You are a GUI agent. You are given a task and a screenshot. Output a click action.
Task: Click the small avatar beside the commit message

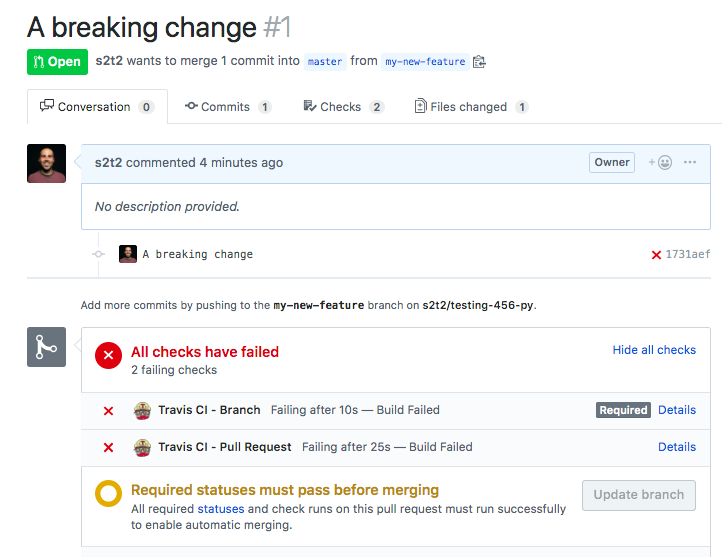click(x=128, y=254)
